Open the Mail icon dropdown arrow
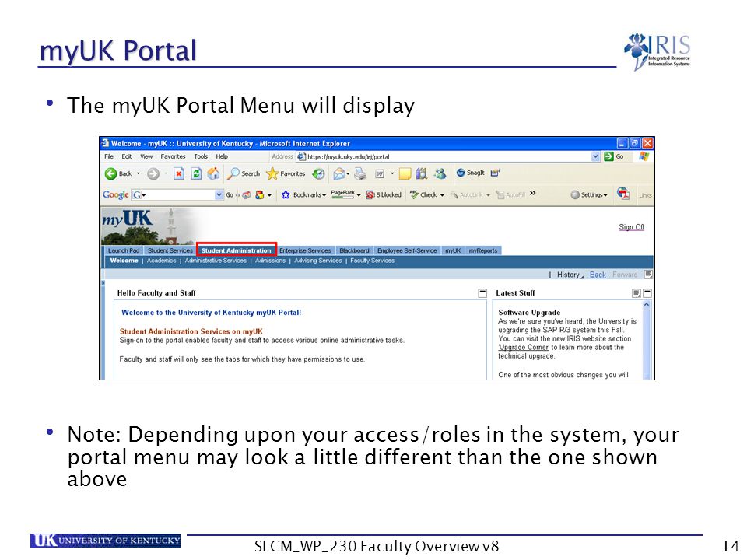 point(348,174)
